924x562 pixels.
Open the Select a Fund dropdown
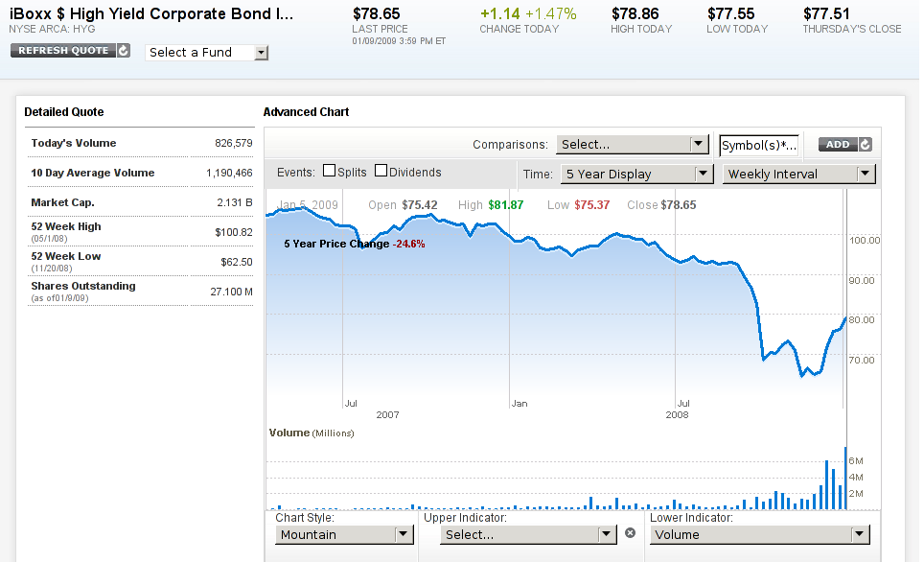tap(207, 52)
